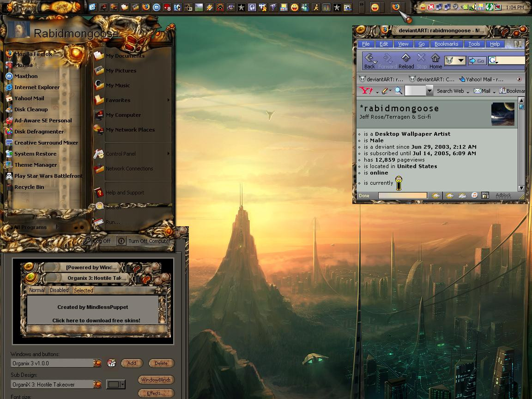Click Home button in Firefox toolbar

point(435,61)
